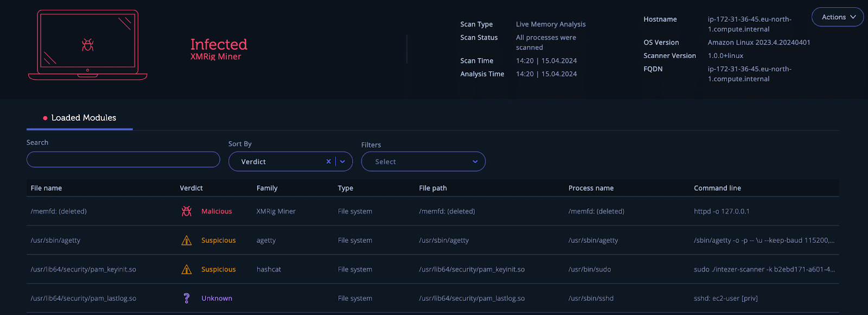The image size is (868, 315).
Task: Click the Suspicious verdict for agetty row
Action: point(219,240)
